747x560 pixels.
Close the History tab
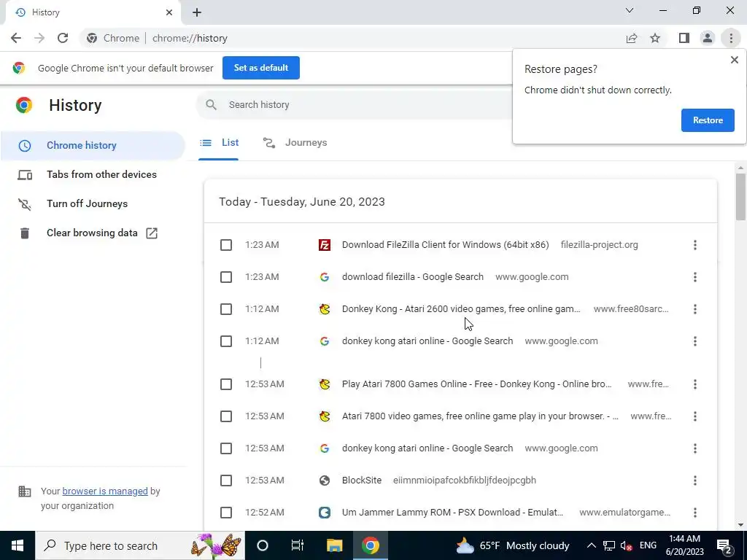169,12
